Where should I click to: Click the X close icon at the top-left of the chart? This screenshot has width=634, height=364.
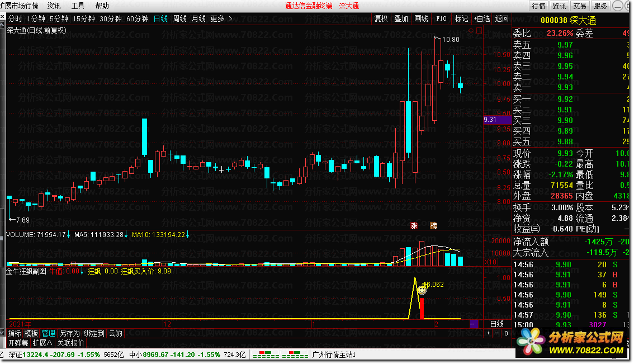point(2,17)
